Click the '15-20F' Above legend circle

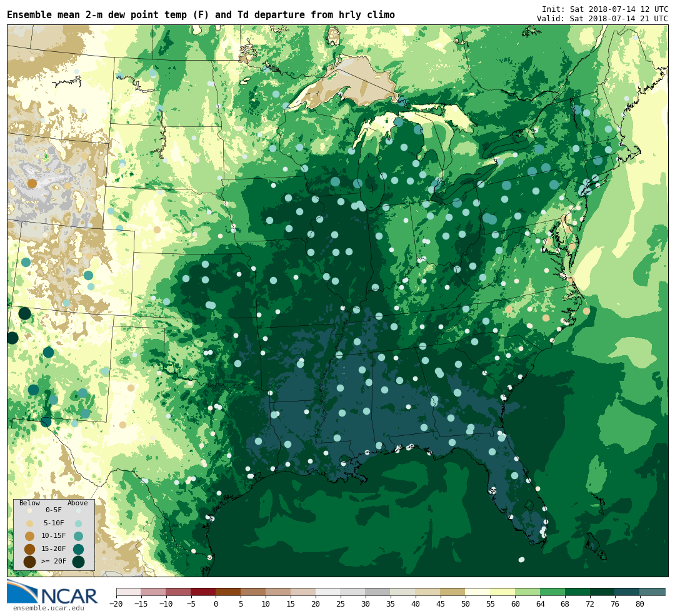pos(78,549)
